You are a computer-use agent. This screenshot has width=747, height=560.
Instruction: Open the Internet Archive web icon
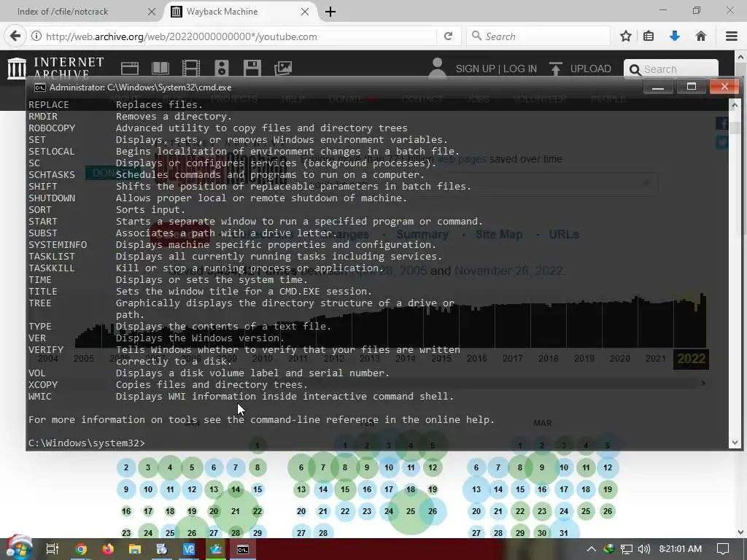[x=130, y=69]
